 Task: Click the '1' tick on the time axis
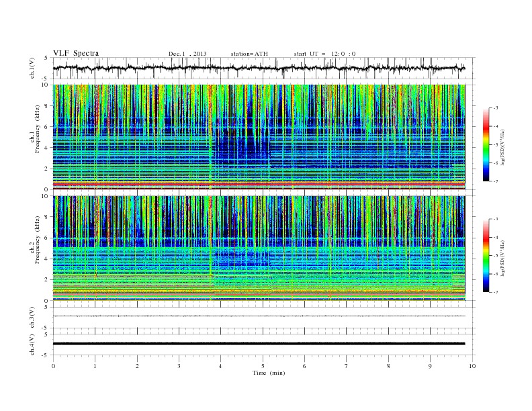click(x=95, y=366)
